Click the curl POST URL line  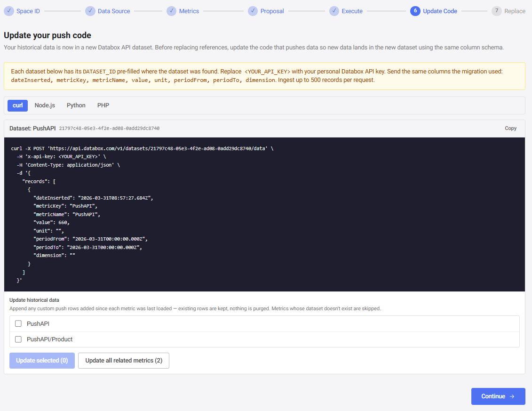tap(142, 148)
